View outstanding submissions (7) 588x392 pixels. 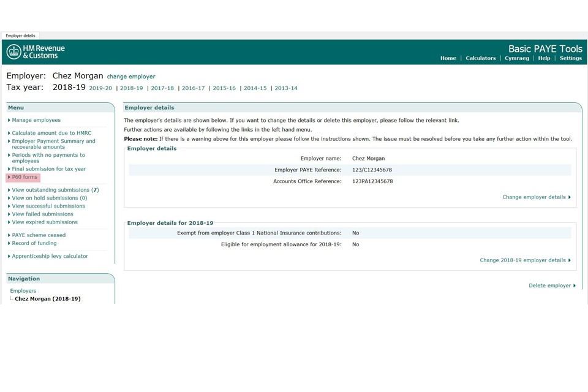click(x=56, y=190)
